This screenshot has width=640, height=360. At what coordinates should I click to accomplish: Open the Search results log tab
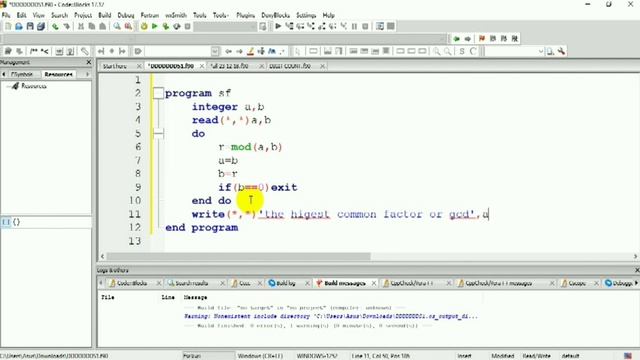(191, 283)
